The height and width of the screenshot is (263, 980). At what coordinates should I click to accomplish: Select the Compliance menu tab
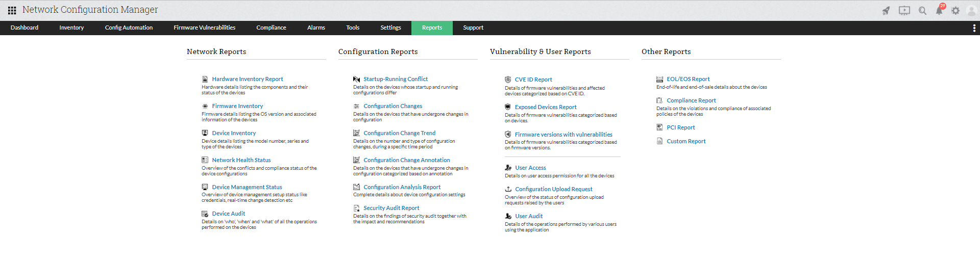[271, 28]
